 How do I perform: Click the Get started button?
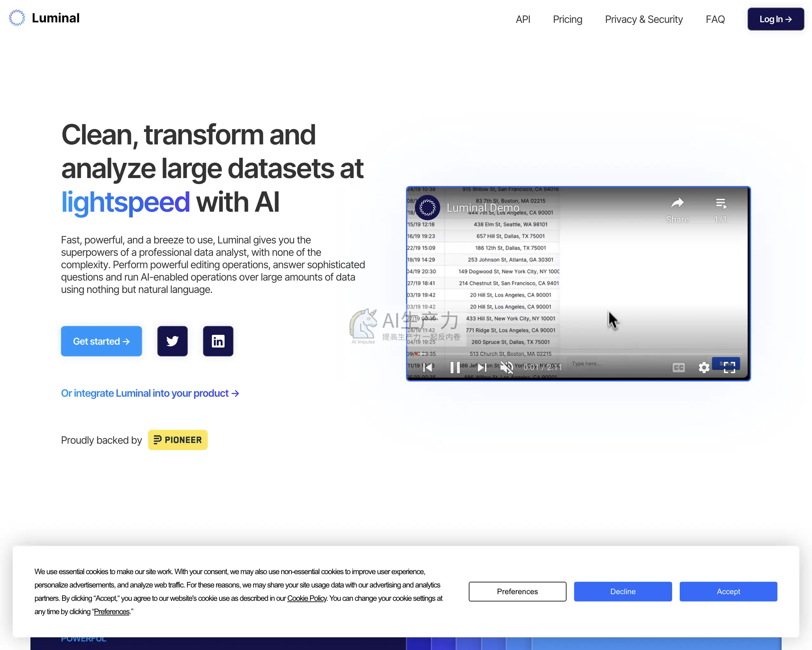pos(101,341)
